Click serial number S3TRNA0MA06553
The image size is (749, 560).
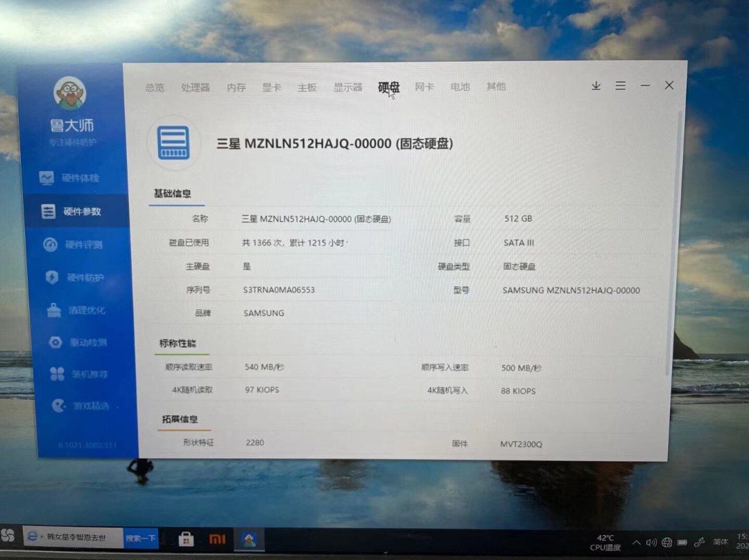(279, 290)
